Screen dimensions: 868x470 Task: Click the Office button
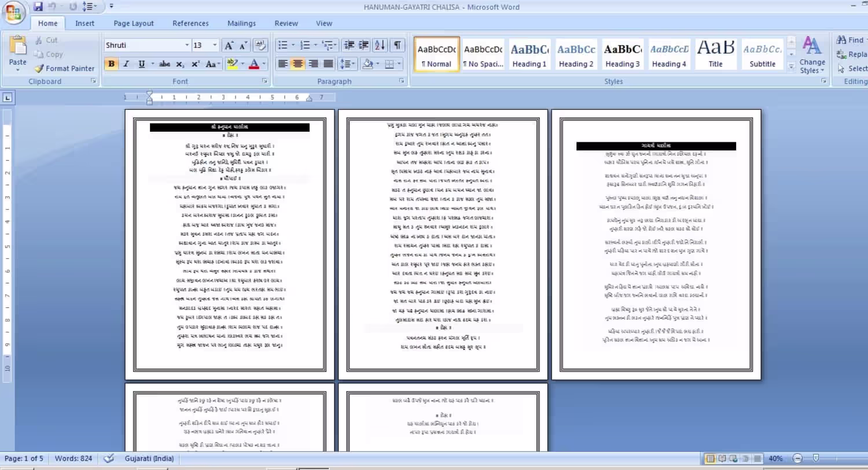13,13
